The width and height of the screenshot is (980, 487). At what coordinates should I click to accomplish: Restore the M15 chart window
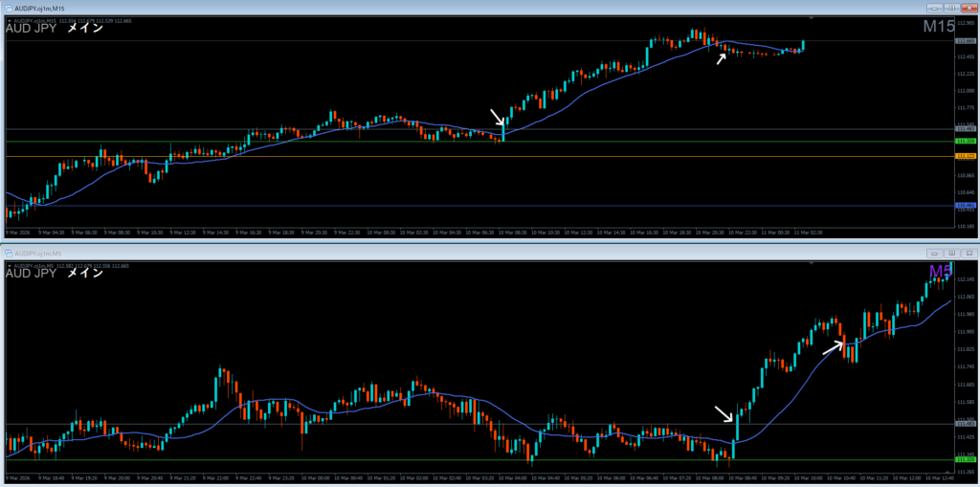pyautogui.click(x=953, y=7)
